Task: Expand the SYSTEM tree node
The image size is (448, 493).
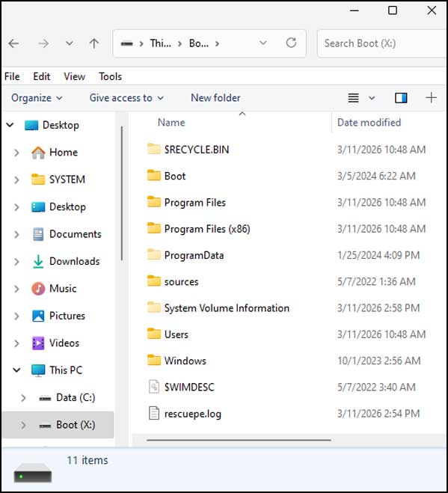Action: pyautogui.click(x=16, y=180)
